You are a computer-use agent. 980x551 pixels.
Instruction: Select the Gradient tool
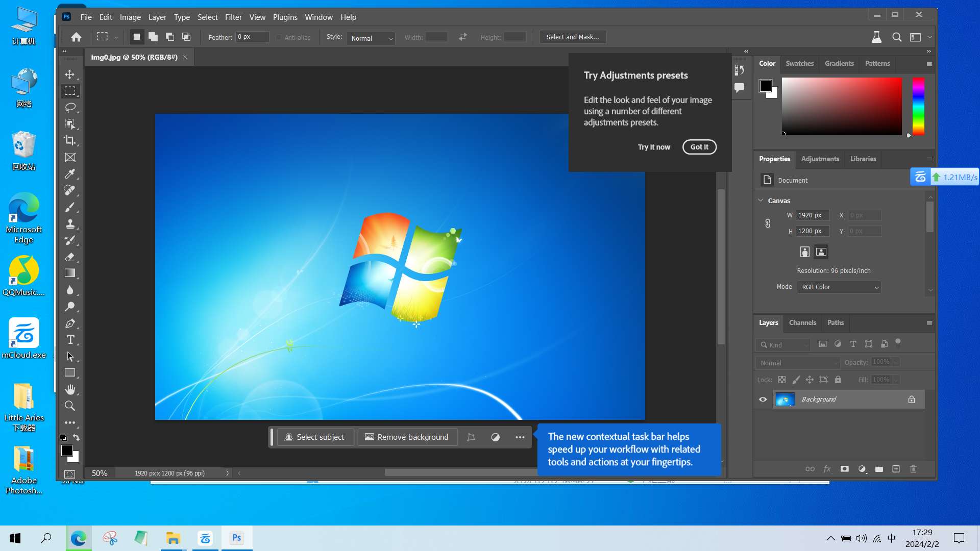[70, 273]
